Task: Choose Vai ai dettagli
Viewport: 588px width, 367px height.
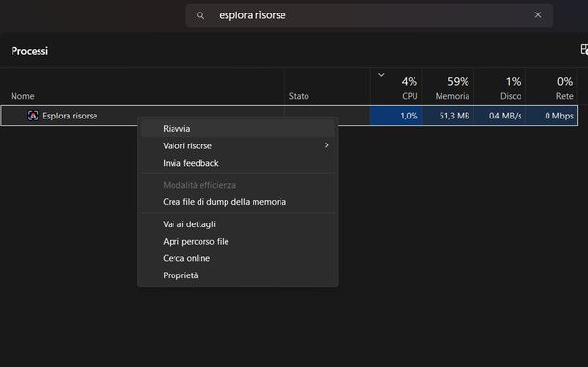Action: (x=238, y=224)
